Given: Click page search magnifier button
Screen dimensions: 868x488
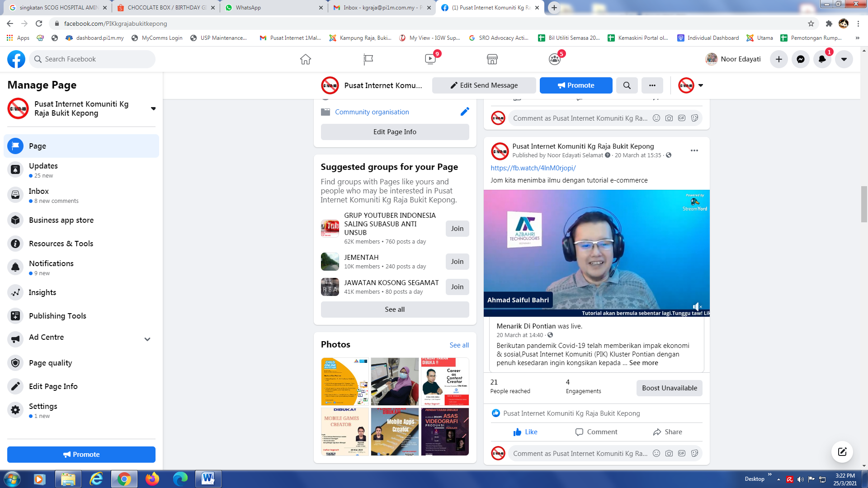Looking at the screenshot, I should pyautogui.click(x=627, y=85).
